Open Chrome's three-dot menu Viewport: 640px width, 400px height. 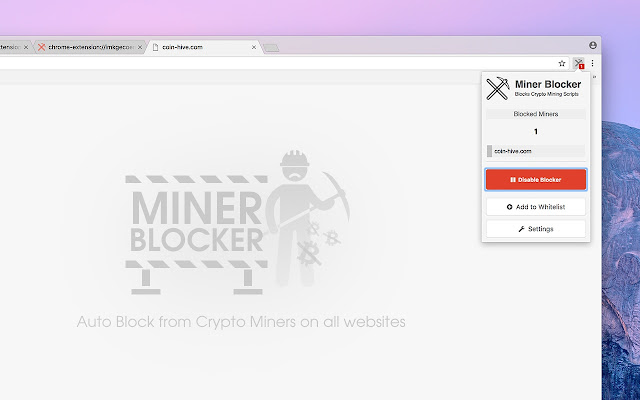tap(592, 63)
